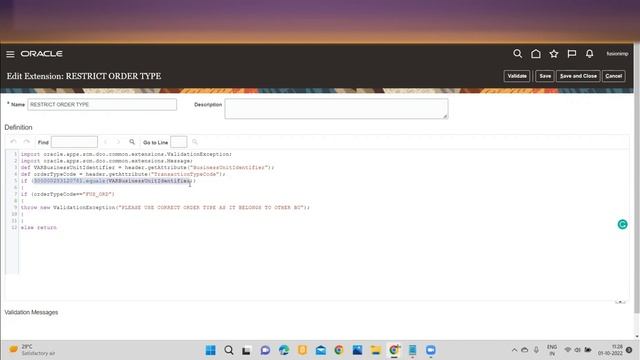Image resolution: width=640 pixels, height=360 pixels.
Task: Click the Save button
Action: tap(545, 76)
